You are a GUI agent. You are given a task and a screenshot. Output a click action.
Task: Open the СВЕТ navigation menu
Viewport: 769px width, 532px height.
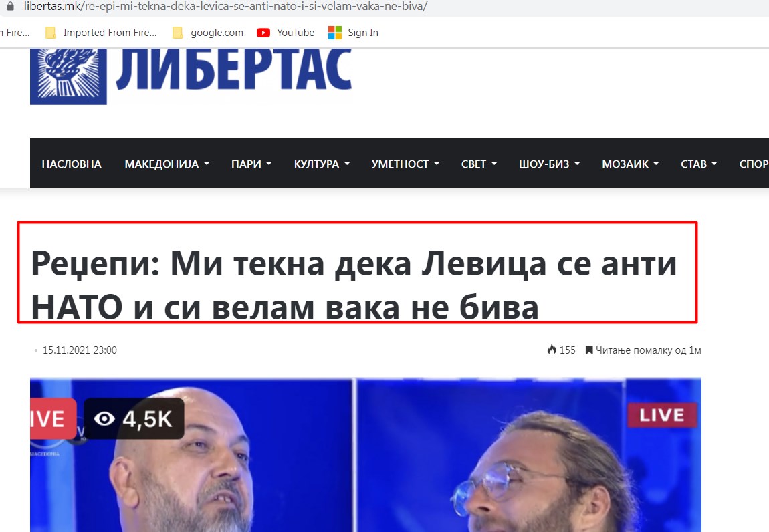click(x=479, y=164)
